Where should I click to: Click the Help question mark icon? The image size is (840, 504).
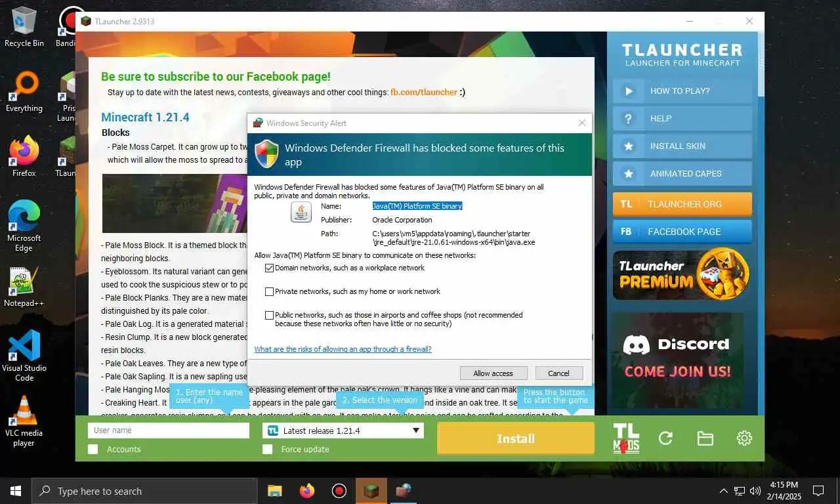629,119
